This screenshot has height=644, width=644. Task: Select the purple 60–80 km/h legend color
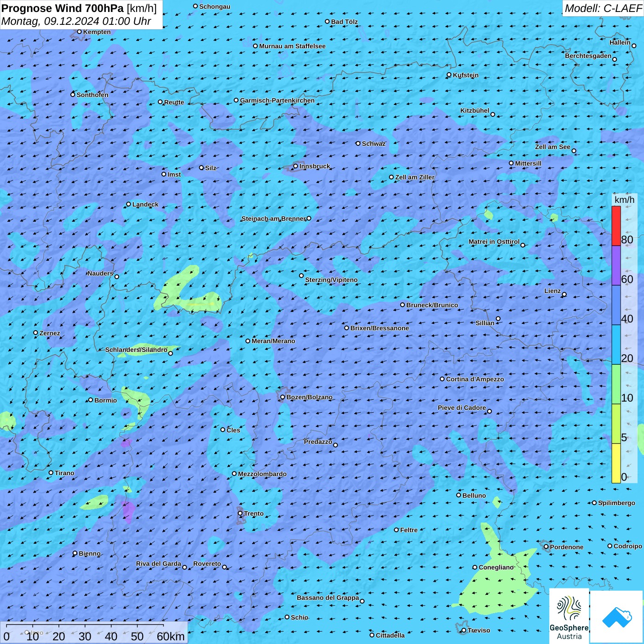[616, 266]
